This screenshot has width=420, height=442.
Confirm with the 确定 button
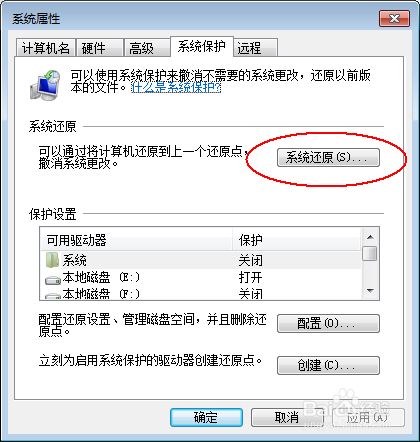point(206,417)
